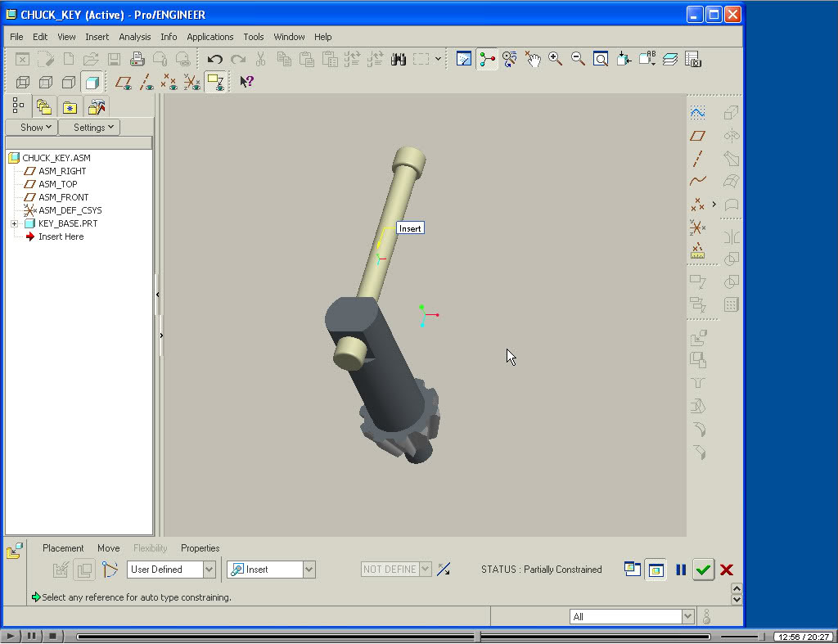Click the Zoom In magnifier icon
This screenshot has height=644, width=838.
point(556,59)
